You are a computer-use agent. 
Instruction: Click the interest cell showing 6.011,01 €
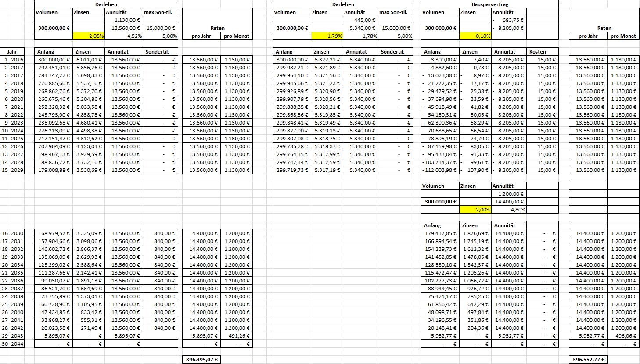click(89, 60)
